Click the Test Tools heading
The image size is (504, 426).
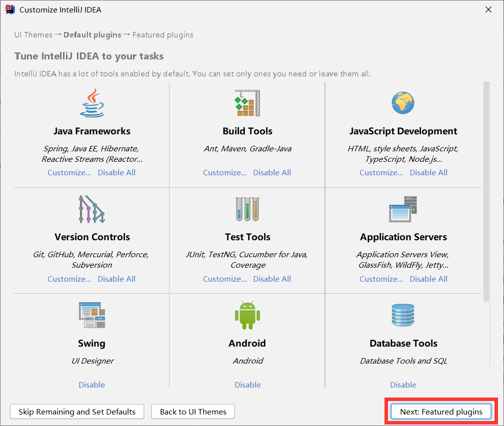click(x=247, y=237)
